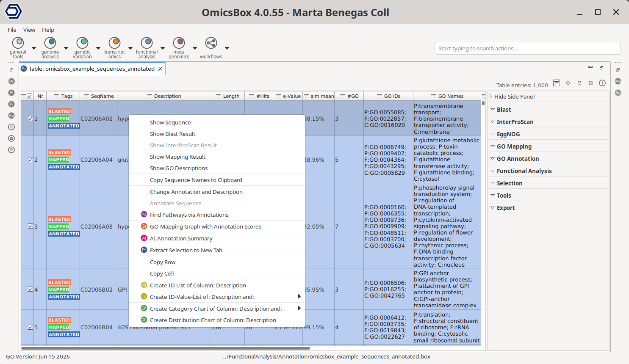
Task: Select Show Mapping Result menu entry
Action: (x=217, y=157)
